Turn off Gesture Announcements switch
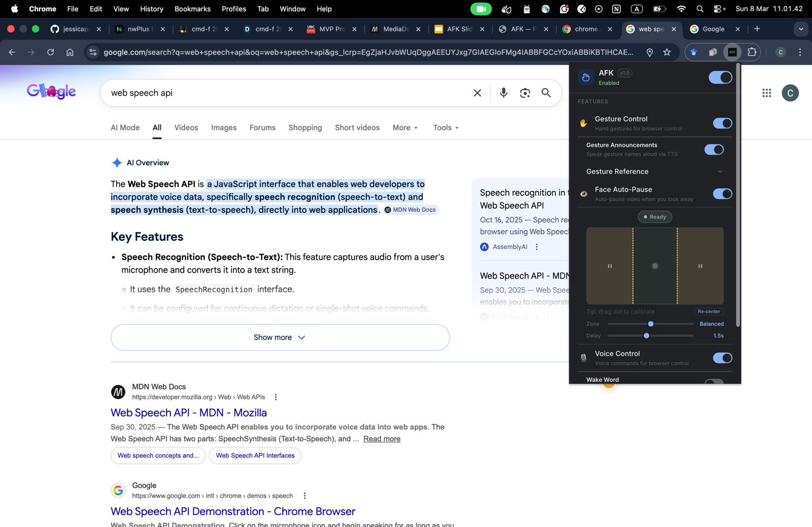The width and height of the screenshot is (812, 527). click(714, 150)
